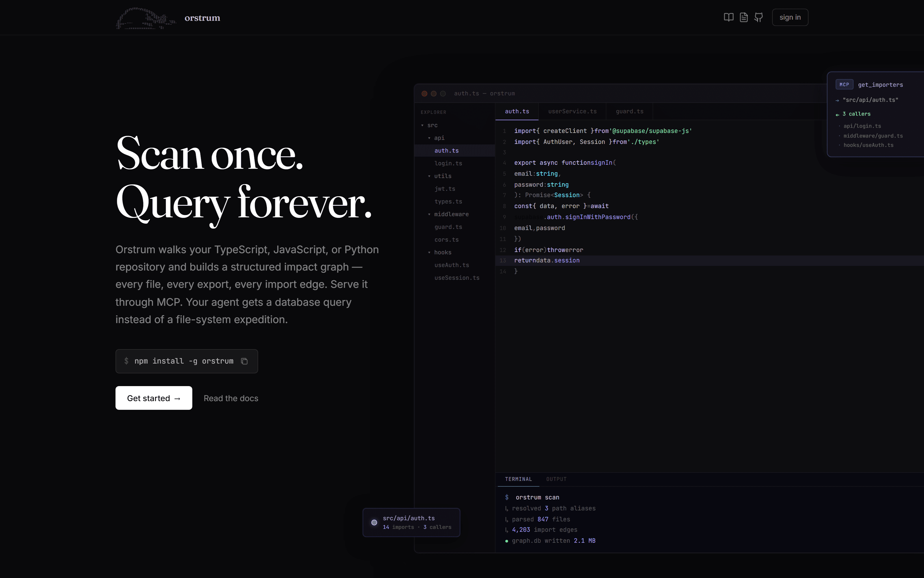The width and height of the screenshot is (924, 578).
Task: Copy the npm install command
Action: [x=244, y=361]
